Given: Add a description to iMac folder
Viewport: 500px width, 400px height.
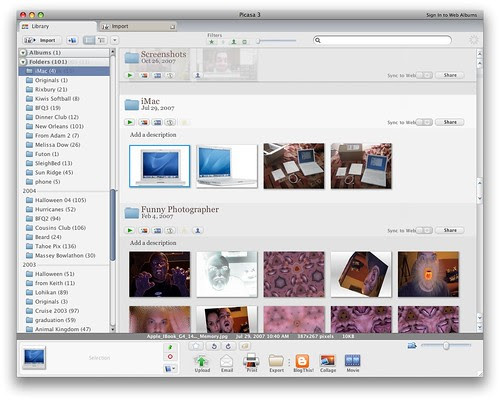Looking at the screenshot, I should point(153,135).
